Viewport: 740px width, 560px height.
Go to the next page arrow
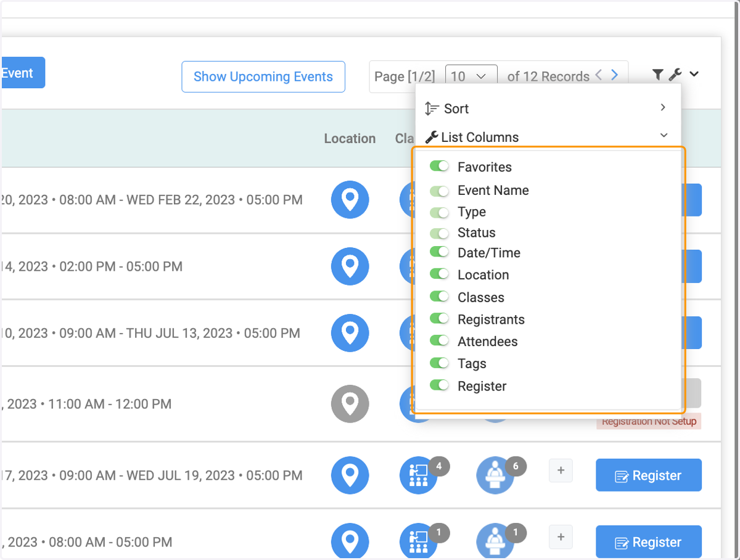click(614, 75)
